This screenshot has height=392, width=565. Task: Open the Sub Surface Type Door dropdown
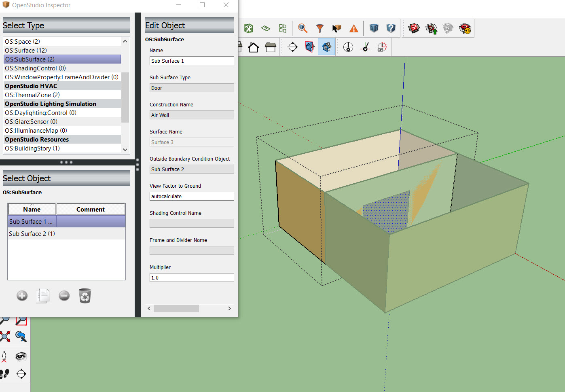pos(192,88)
